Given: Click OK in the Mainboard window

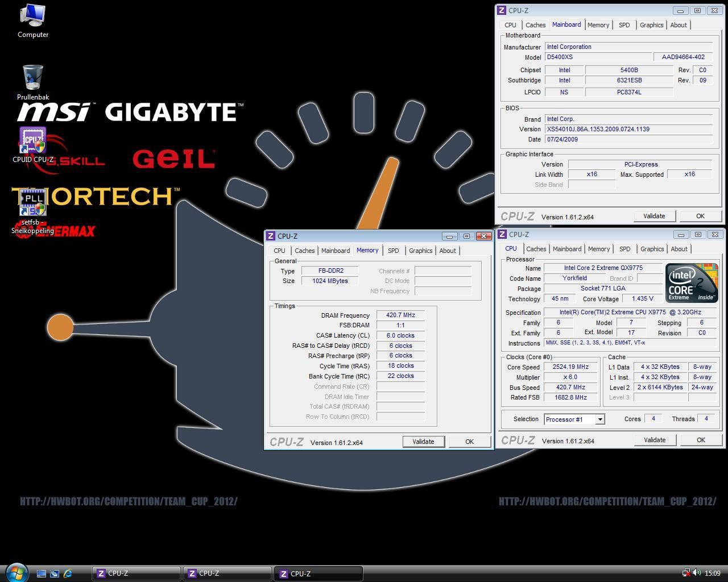Looking at the screenshot, I should 700,216.
